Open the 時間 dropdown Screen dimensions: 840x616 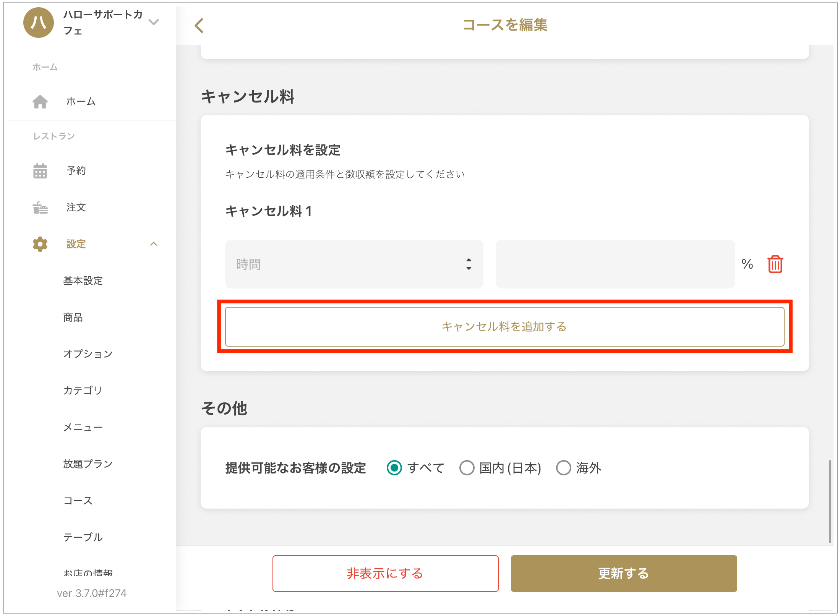pyautogui.click(x=354, y=264)
